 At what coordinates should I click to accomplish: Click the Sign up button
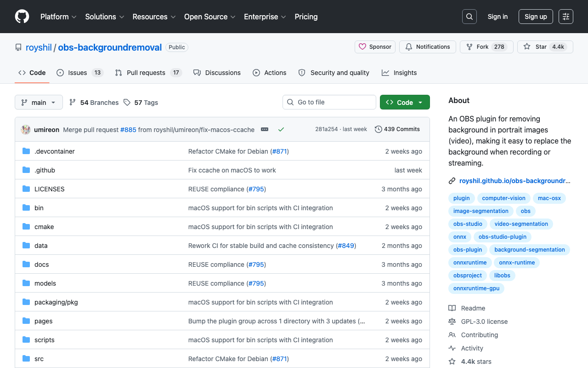(536, 17)
